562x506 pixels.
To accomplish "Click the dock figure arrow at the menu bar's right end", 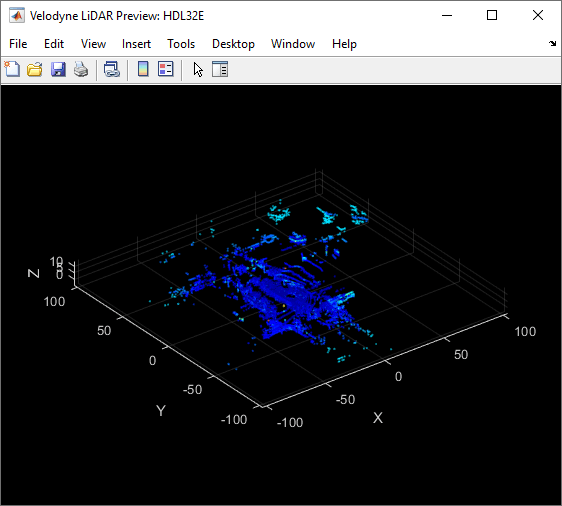I will click(552, 43).
